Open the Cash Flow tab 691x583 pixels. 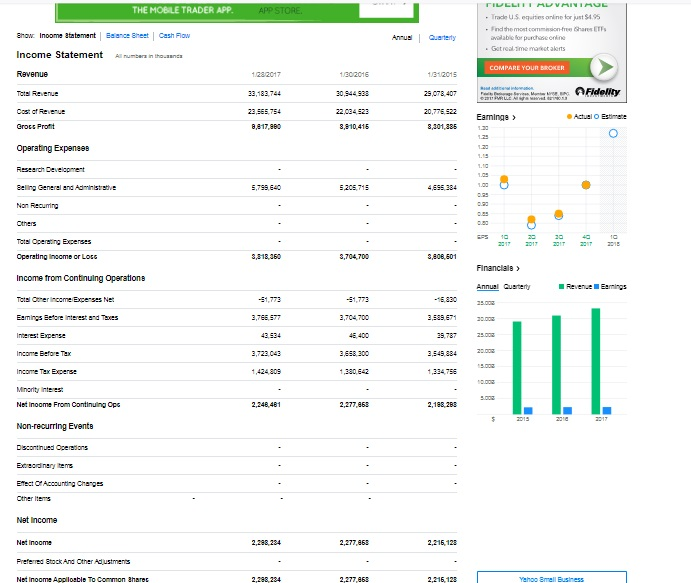pos(174,36)
